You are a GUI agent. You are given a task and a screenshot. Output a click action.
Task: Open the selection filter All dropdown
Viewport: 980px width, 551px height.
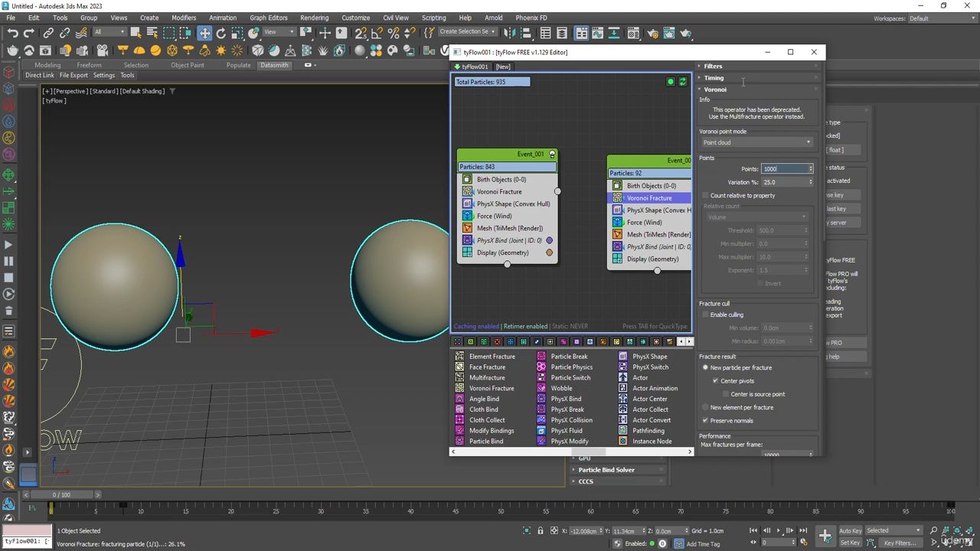point(109,32)
